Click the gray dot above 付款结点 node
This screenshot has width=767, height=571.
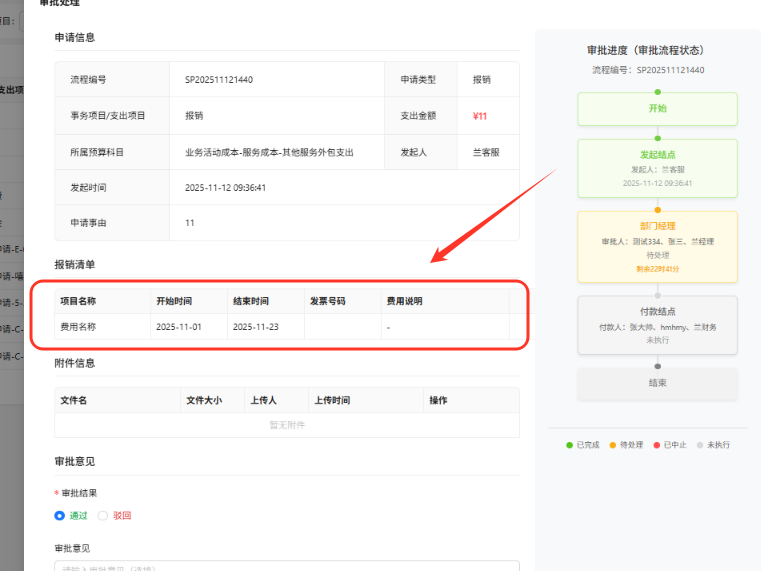point(657,294)
